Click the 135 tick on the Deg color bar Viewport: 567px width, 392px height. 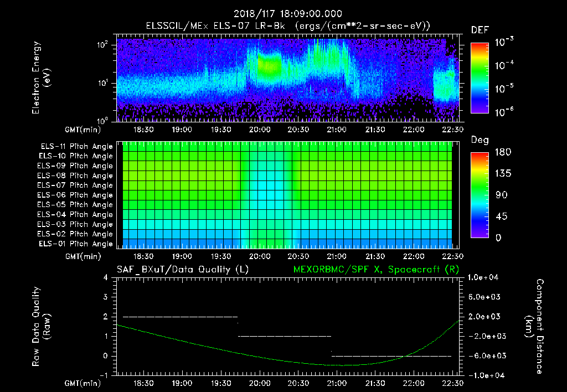pos(503,174)
